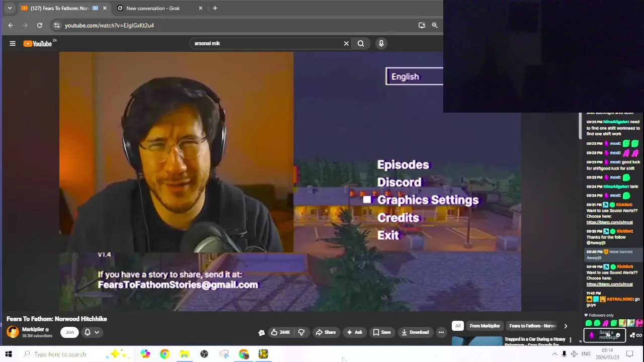This screenshot has width=644, height=362.
Task: Open the Copilot icon on taskbar
Action: coord(145,354)
